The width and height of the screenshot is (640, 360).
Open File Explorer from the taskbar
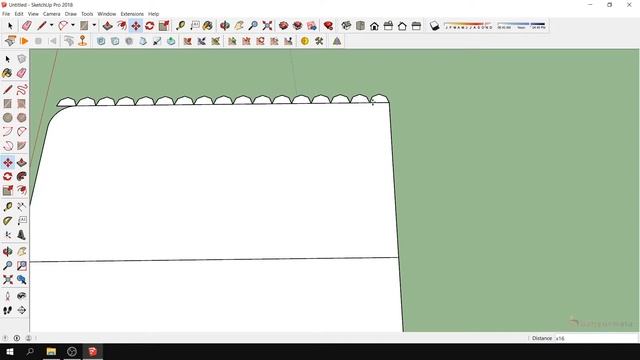51,351
